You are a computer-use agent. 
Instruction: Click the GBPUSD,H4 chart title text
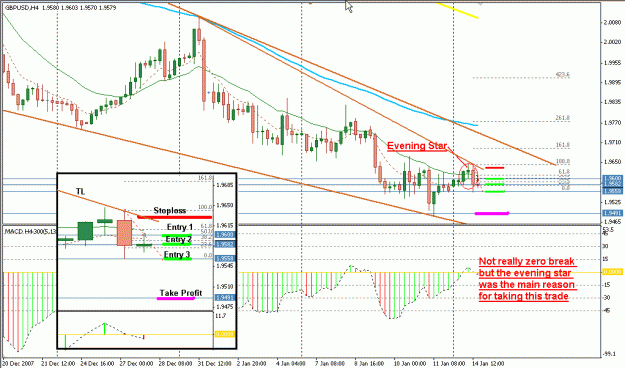pos(60,8)
